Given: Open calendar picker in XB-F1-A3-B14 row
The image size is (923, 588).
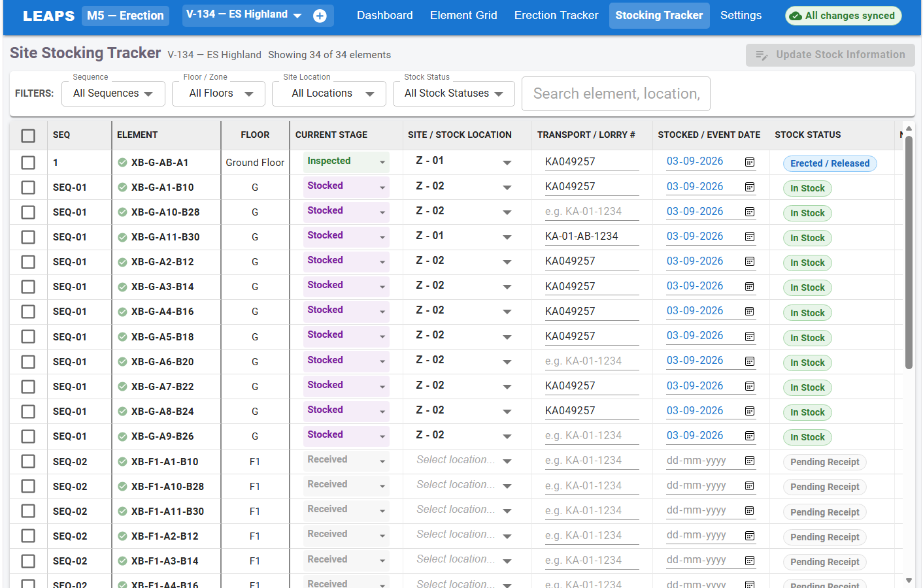Looking at the screenshot, I should (x=750, y=561).
